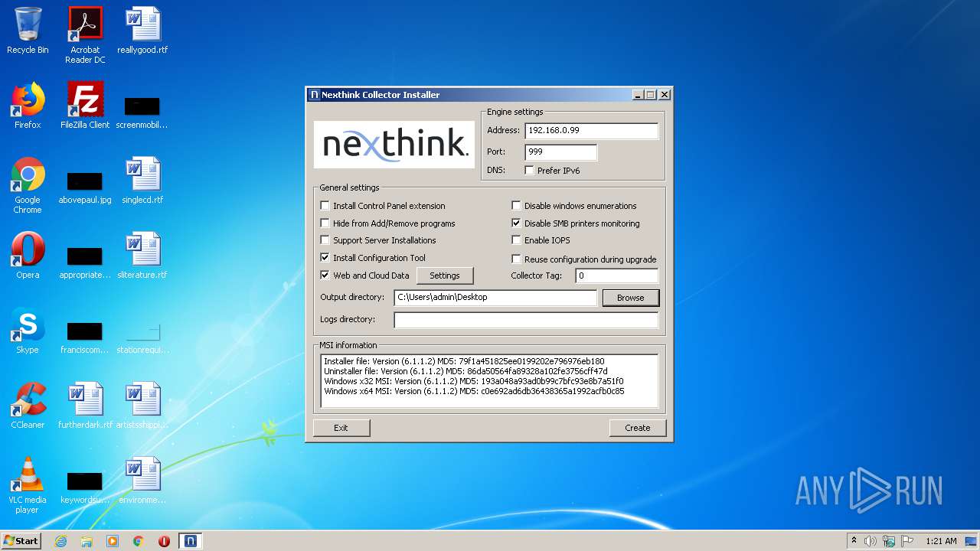Enable Install Control Panel extension
980x551 pixels.
325,206
